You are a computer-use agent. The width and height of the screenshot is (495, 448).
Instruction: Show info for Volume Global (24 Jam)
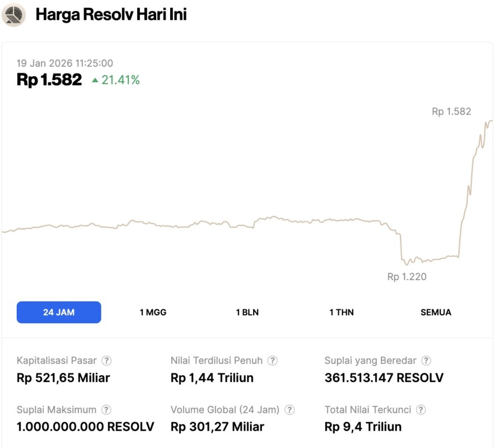(x=289, y=410)
